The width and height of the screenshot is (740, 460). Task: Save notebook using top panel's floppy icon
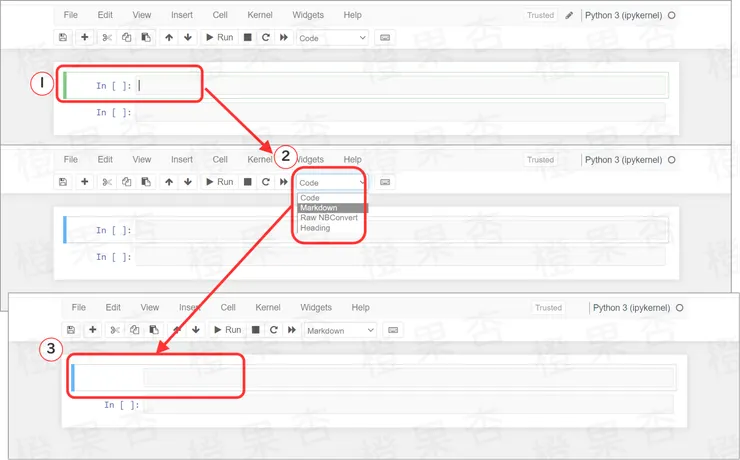63,37
